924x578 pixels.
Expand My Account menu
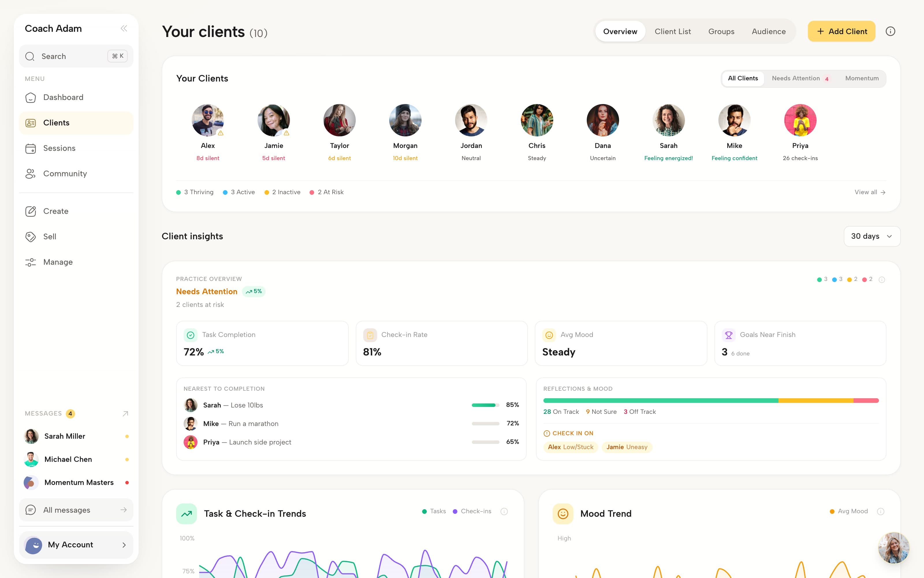(76, 545)
